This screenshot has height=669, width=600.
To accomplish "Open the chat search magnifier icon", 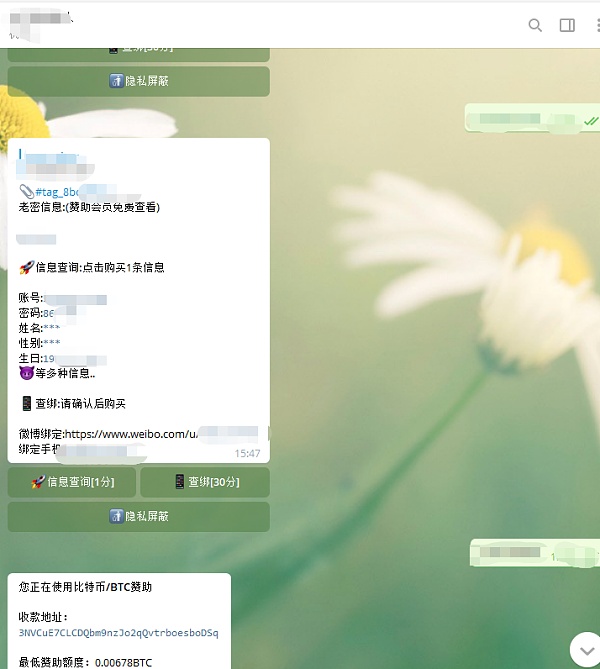I will pyautogui.click(x=535, y=25).
